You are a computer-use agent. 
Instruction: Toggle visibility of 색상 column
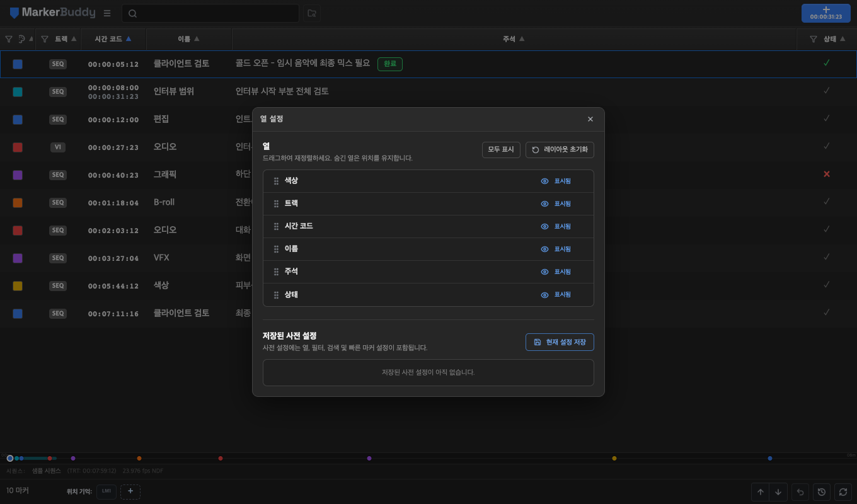(556, 181)
